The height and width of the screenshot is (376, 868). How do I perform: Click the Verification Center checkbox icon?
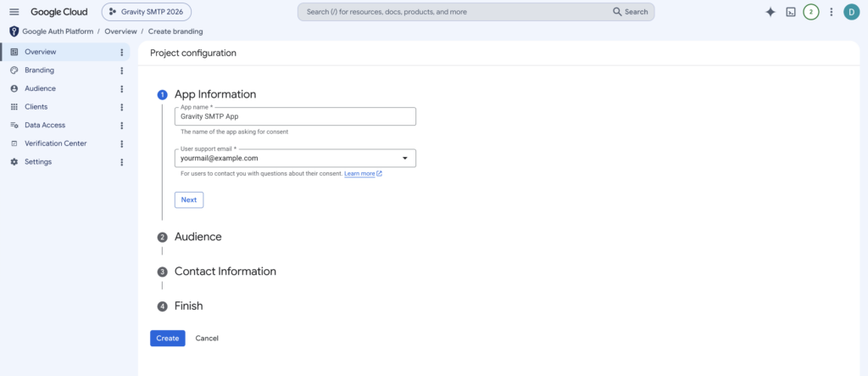pos(14,143)
